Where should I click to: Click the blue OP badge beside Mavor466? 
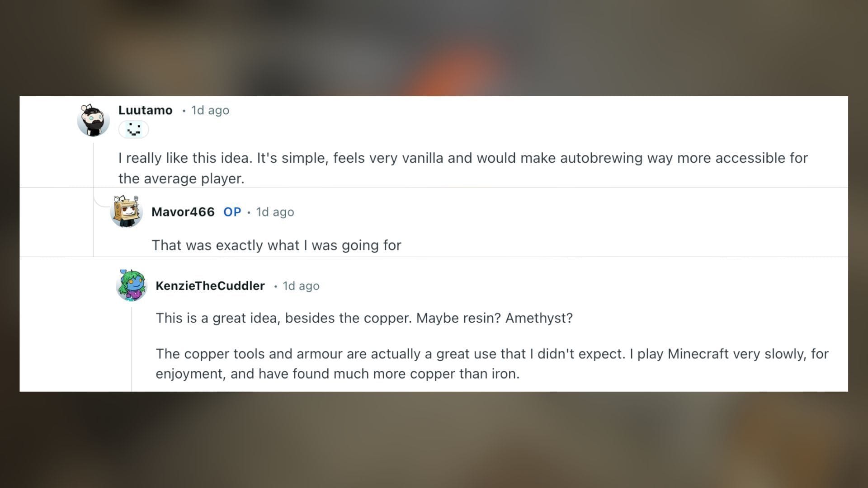point(233,212)
